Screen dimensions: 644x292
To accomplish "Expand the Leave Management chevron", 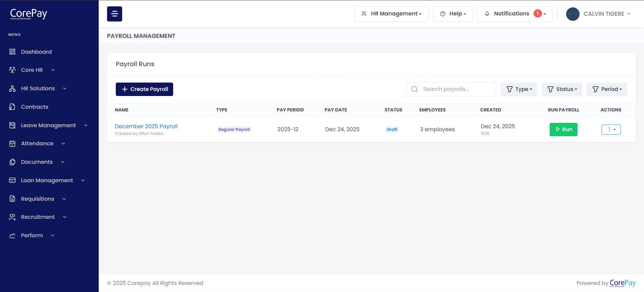I will point(86,125).
